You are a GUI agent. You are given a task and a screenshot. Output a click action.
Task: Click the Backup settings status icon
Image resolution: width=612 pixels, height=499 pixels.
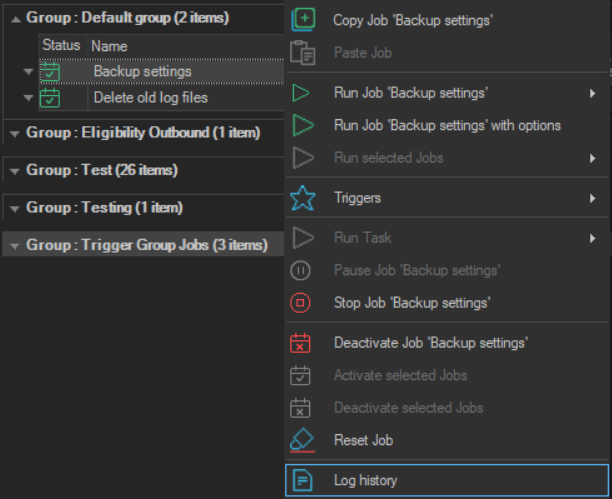(x=50, y=72)
